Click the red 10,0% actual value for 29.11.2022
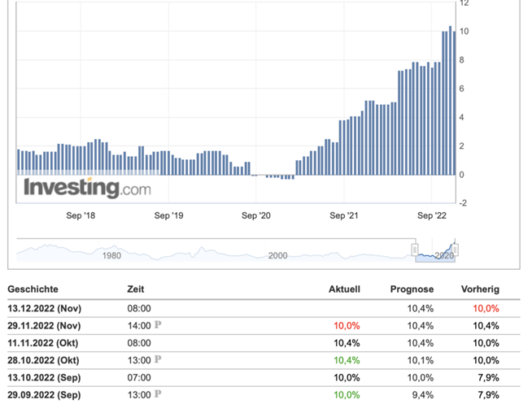The height and width of the screenshot is (404, 532). click(347, 325)
